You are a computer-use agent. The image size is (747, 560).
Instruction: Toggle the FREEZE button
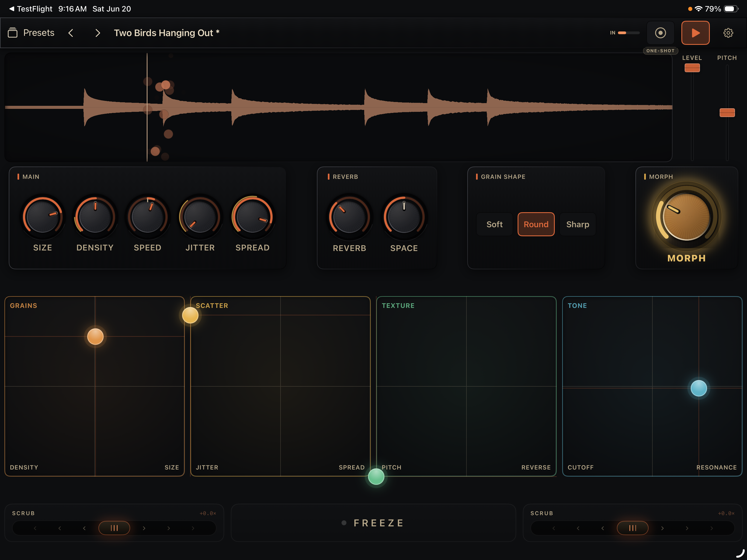(373, 523)
